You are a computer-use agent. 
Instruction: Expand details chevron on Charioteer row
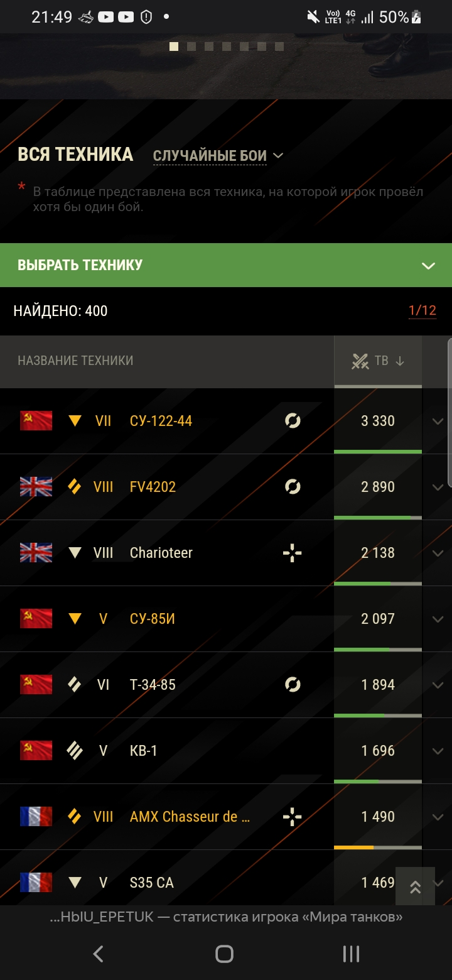[x=438, y=553]
